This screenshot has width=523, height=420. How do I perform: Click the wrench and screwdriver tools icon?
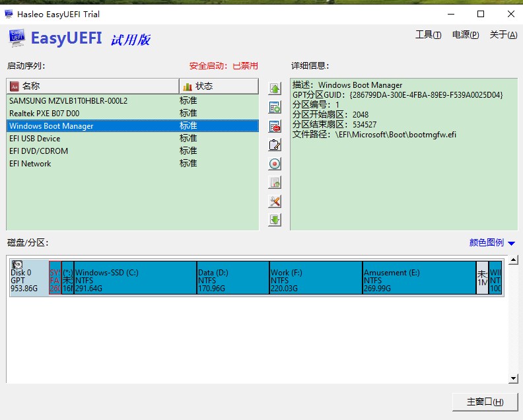pos(275,201)
